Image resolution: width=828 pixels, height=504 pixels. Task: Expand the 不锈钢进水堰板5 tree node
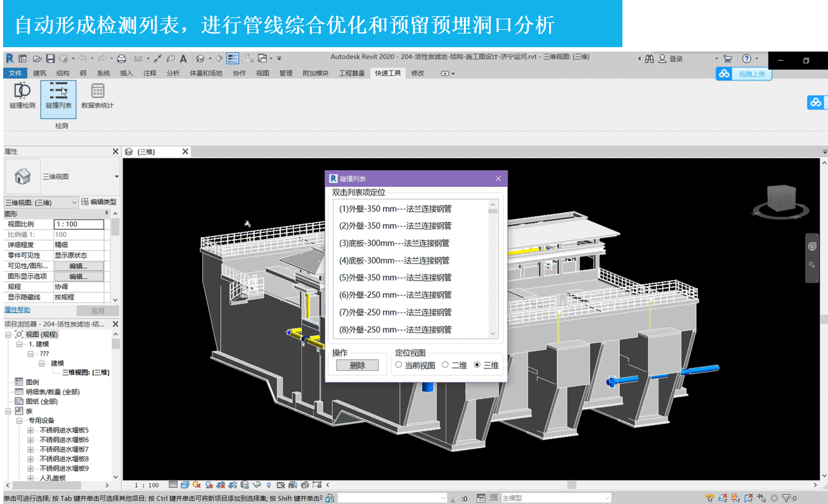(30, 430)
